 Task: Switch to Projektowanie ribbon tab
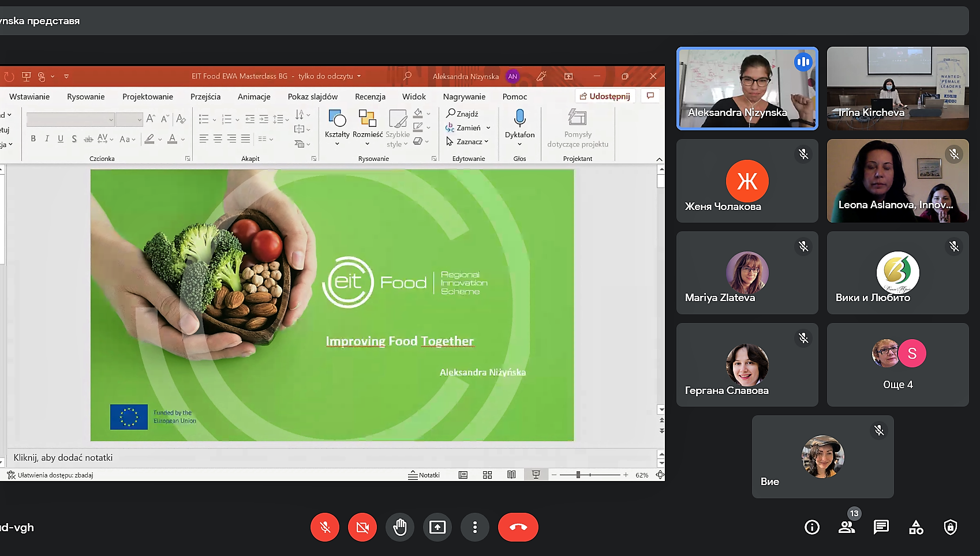point(148,96)
